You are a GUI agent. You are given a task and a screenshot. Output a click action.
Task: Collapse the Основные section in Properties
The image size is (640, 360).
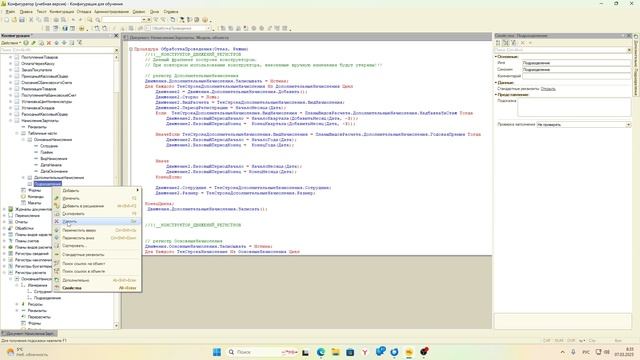pyautogui.click(x=496, y=56)
